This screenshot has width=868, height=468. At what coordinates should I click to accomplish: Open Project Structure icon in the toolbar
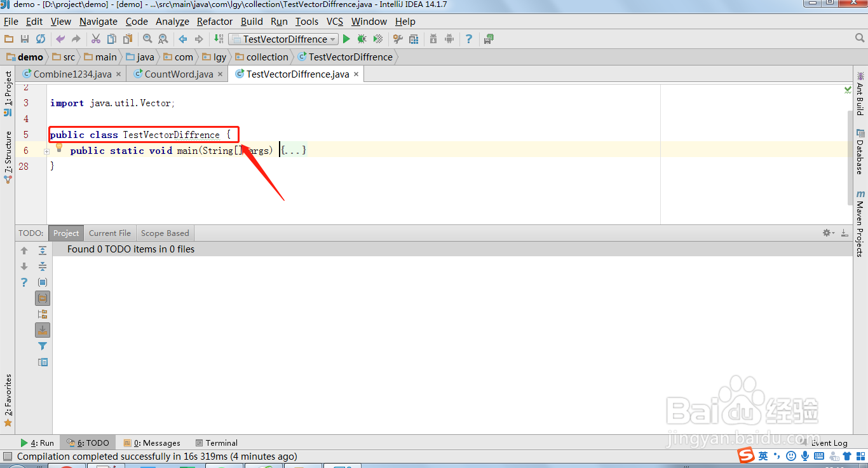414,39
